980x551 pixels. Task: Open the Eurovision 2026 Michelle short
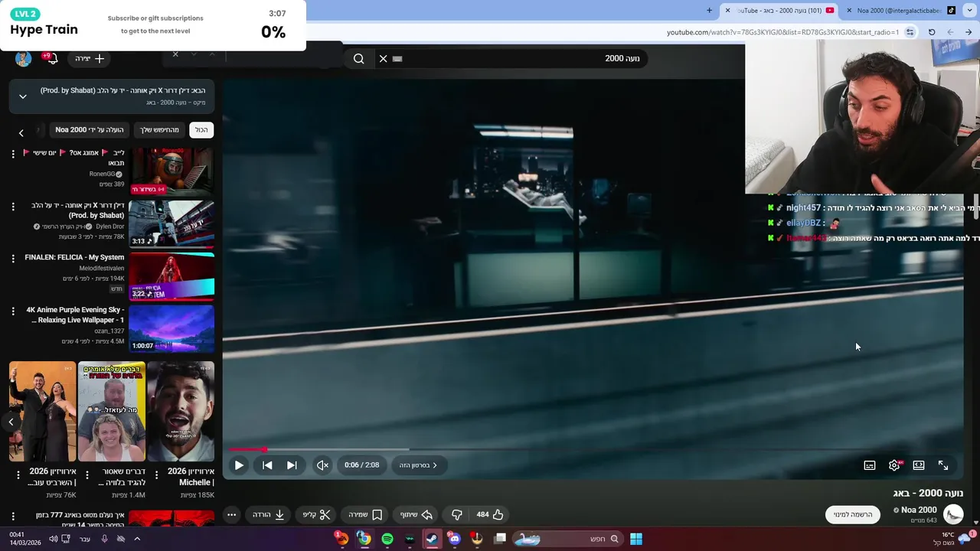(x=181, y=412)
